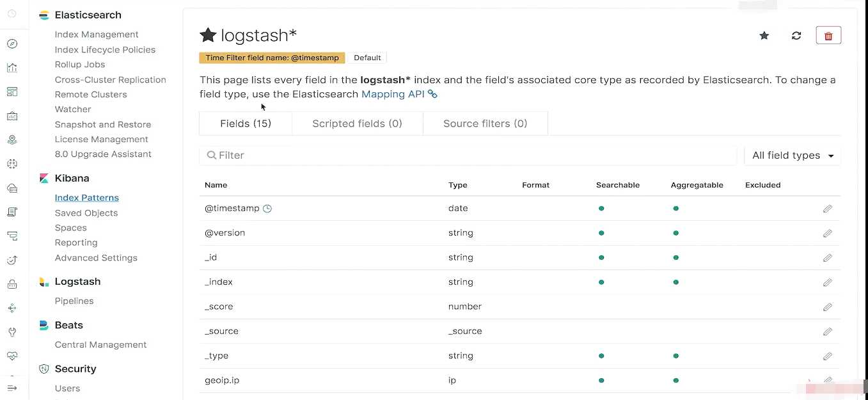The height and width of the screenshot is (400, 868).
Task: Open Rollup Jobs
Action: (x=80, y=64)
